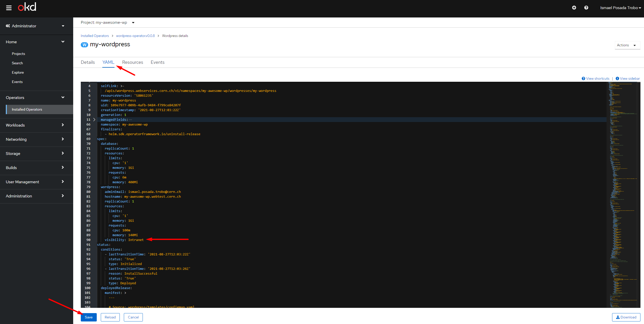This screenshot has height=324, width=644.
Task: Click the type: Initialized line
Action: tap(125, 264)
